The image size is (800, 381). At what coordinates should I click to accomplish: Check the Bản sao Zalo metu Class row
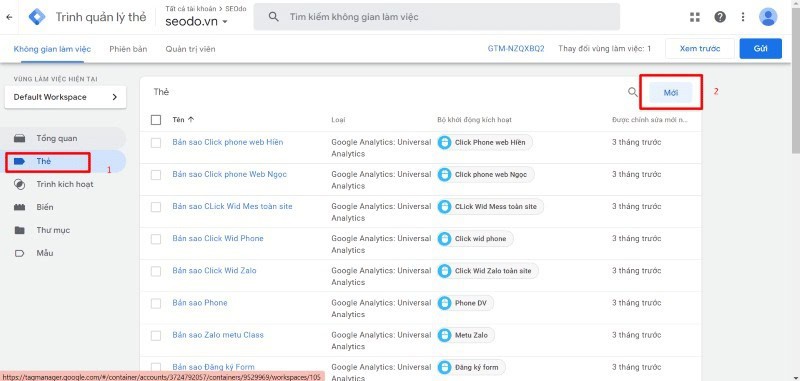pos(156,336)
